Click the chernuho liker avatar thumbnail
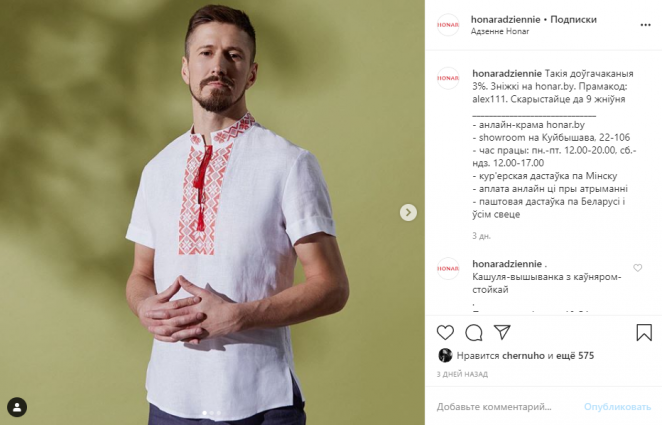662x425 pixels. point(445,355)
